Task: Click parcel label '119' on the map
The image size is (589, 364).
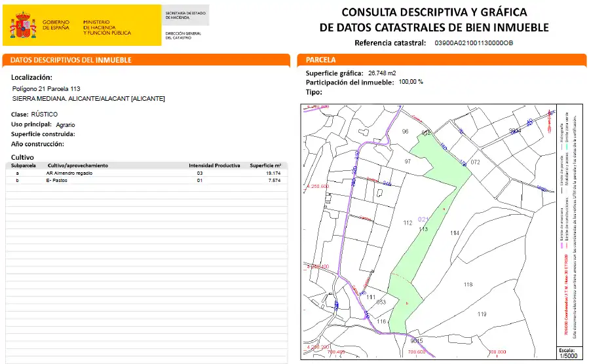Action: click(x=482, y=314)
